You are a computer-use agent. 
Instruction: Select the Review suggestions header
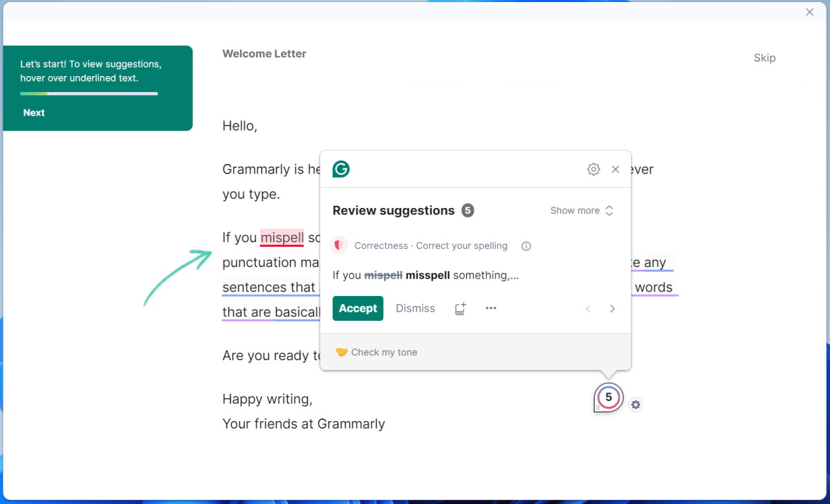[394, 210]
